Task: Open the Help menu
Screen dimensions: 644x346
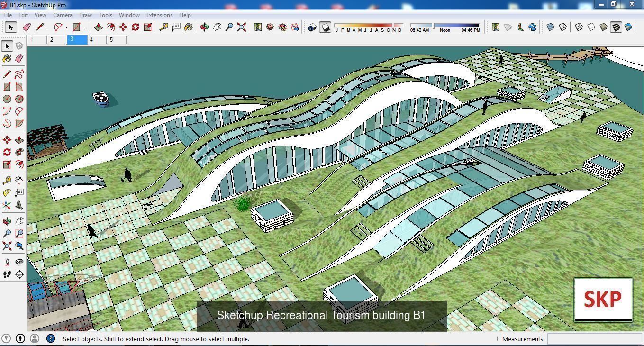Action: [x=185, y=15]
